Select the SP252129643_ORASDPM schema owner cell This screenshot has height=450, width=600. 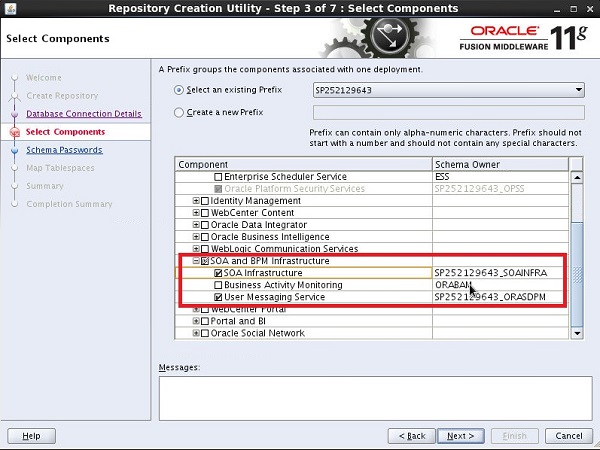coord(501,297)
